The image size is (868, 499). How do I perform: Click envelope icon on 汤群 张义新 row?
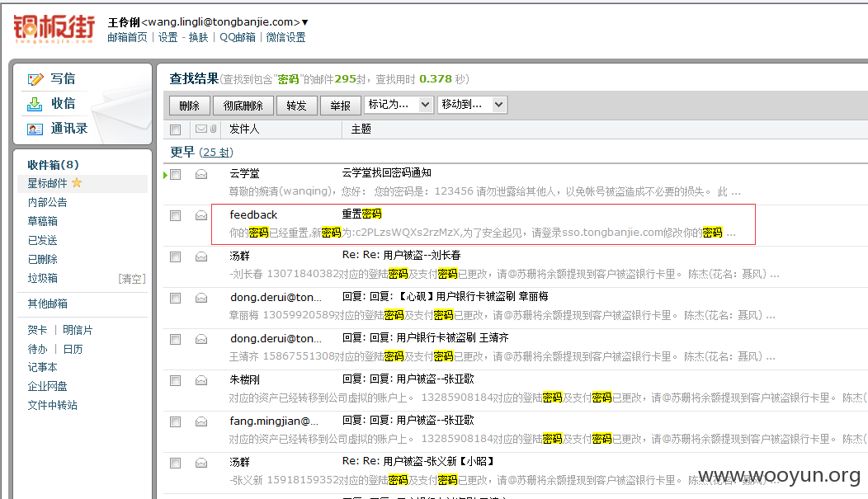tap(201, 463)
